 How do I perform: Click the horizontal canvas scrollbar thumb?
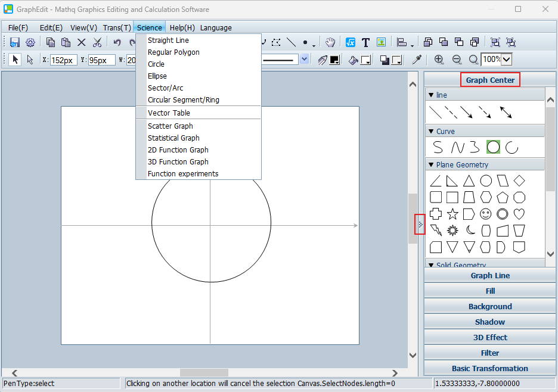pyautogui.click(x=204, y=373)
